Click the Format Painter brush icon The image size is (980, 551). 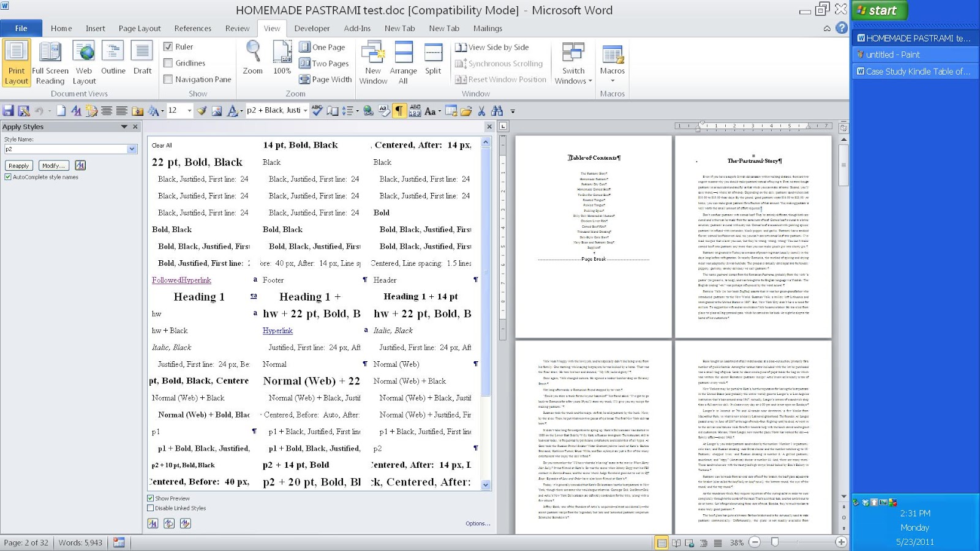coord(202,111)
